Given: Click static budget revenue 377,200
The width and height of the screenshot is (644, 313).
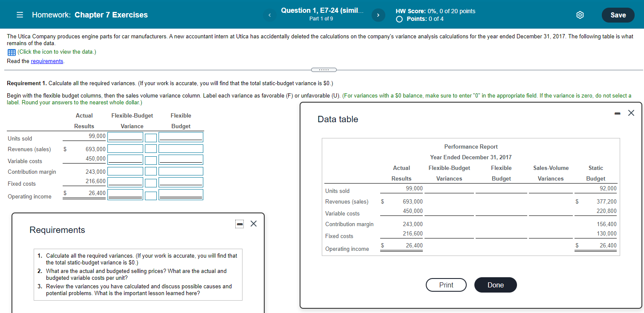Looking at the screenshot, I should coord(606,201).
